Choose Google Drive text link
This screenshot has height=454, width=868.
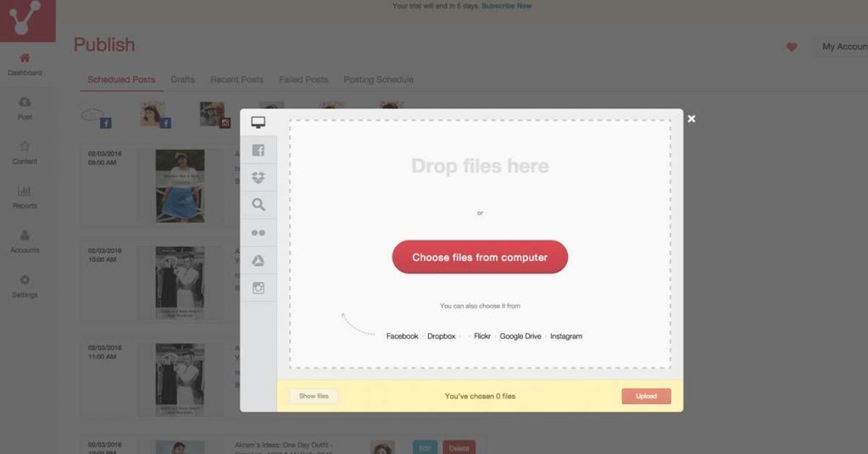tap(520, 336)
